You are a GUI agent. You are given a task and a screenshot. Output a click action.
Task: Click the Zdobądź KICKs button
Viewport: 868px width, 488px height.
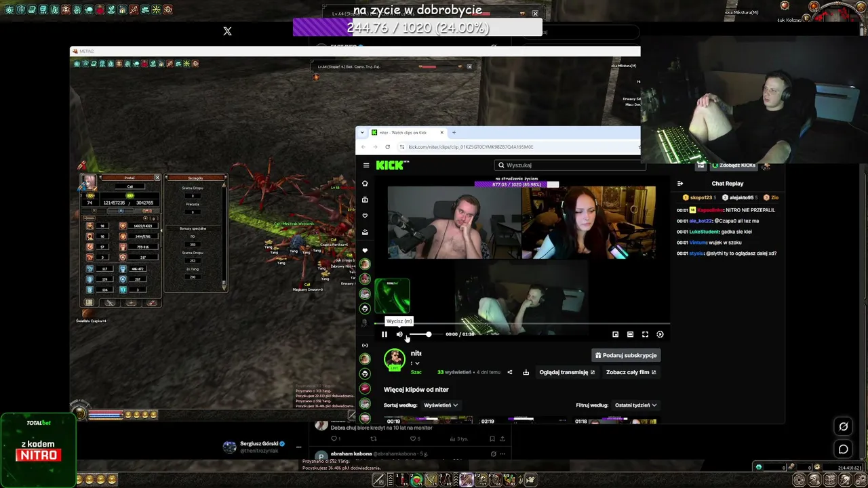(733, 165)
